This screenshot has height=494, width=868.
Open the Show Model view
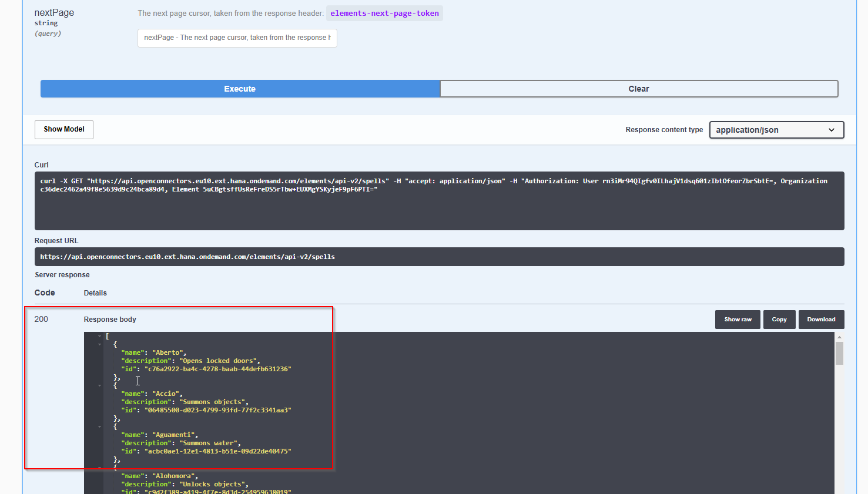[x=63, y=129]
